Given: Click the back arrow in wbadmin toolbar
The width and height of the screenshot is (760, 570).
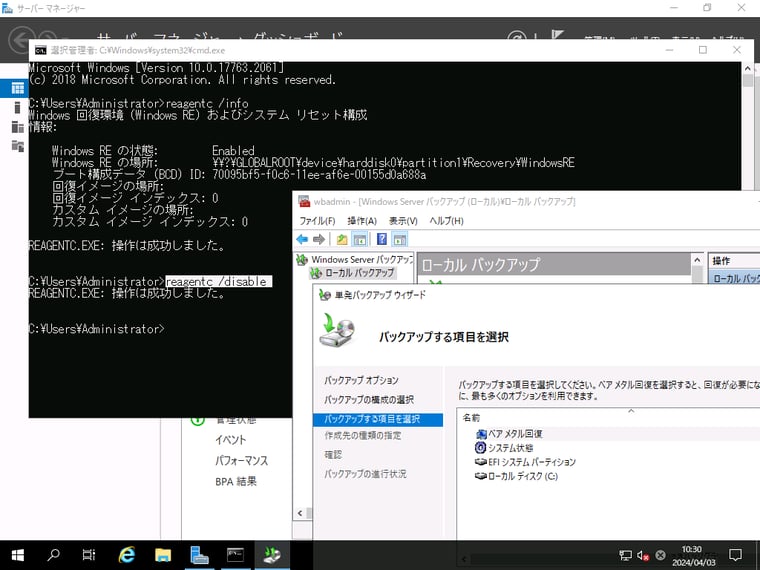Looking at the screenshot, I should point(302,239).
